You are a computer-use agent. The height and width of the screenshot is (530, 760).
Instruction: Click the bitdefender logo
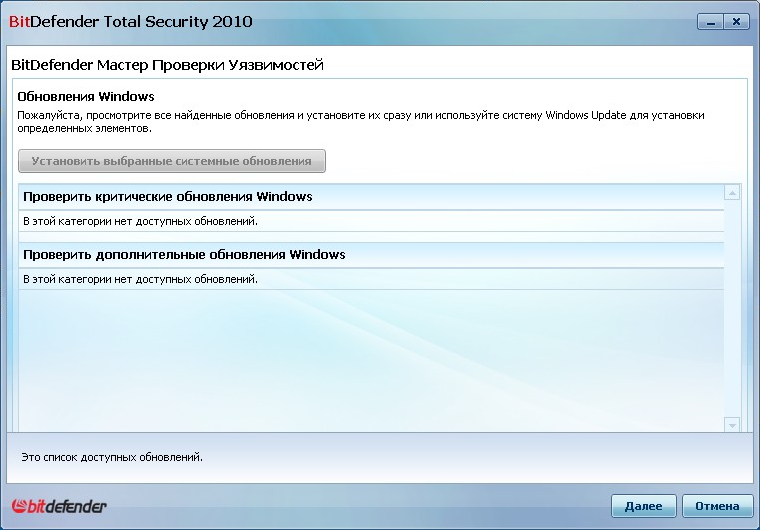point(59,506)
